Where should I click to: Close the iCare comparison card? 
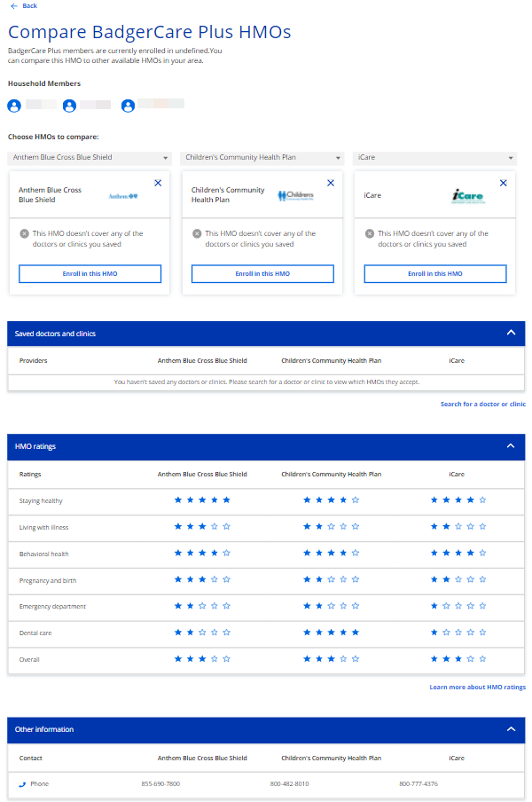[503, 183]
